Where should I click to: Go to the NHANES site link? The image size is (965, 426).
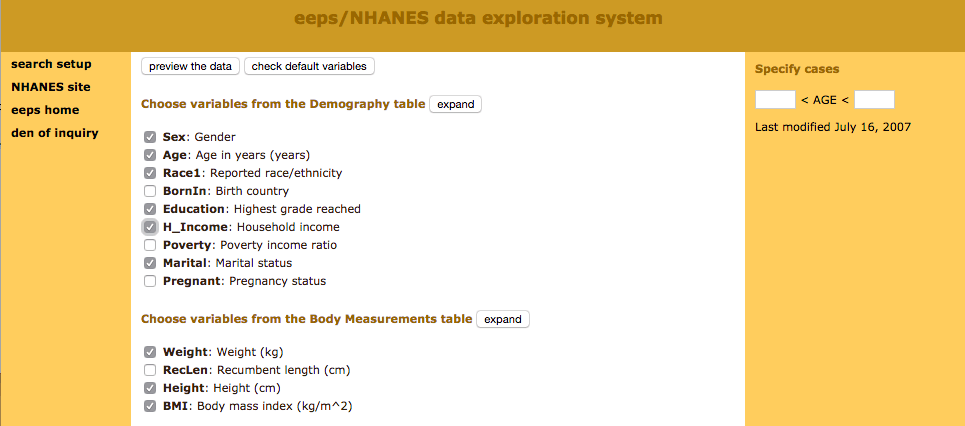[x=51, y=87]
